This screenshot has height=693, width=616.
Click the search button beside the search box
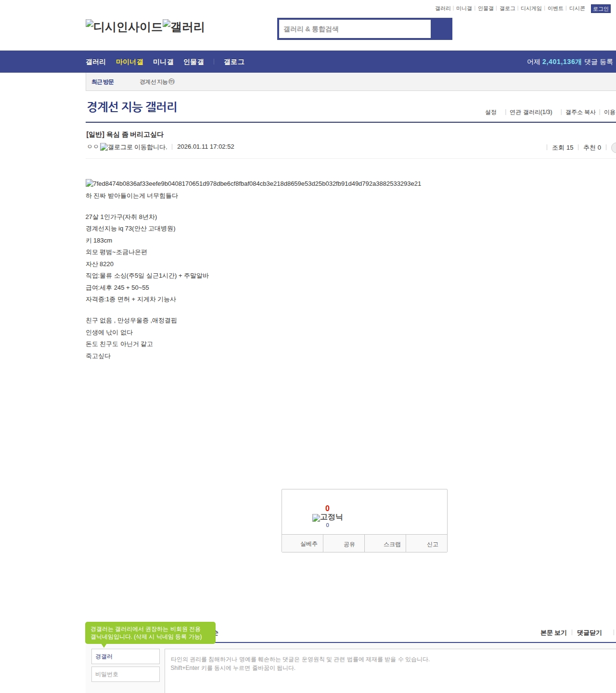pyautogui.click(x=441, y=29)
